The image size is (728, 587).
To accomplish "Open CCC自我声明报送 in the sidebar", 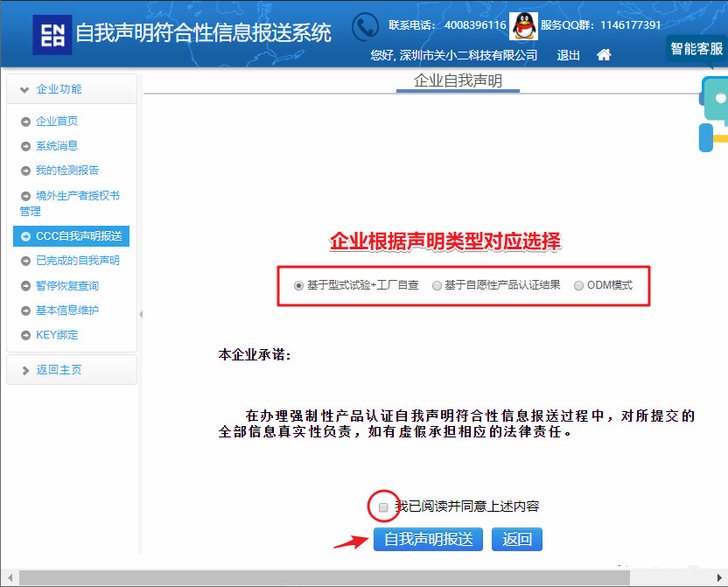I will [x=78, y=236].
